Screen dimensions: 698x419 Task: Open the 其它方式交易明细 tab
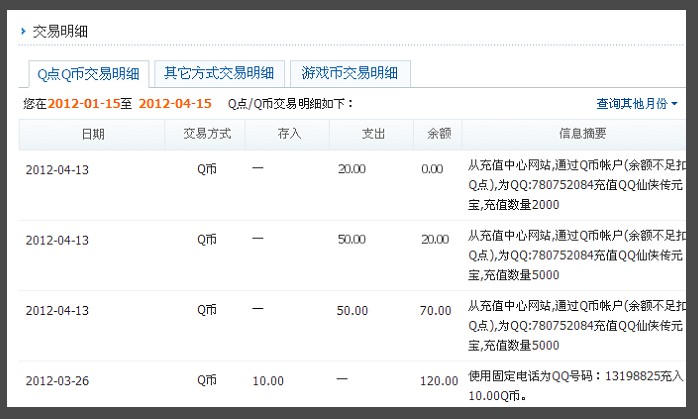(219, 73)
